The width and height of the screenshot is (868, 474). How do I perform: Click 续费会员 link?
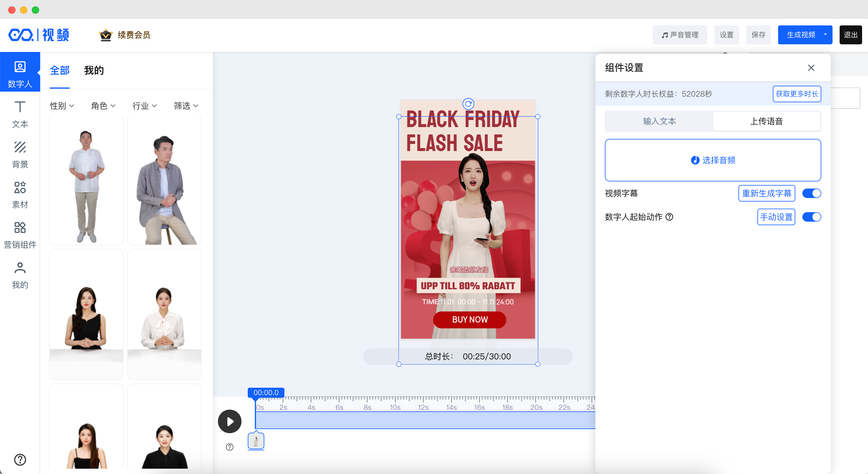[134, 35]
